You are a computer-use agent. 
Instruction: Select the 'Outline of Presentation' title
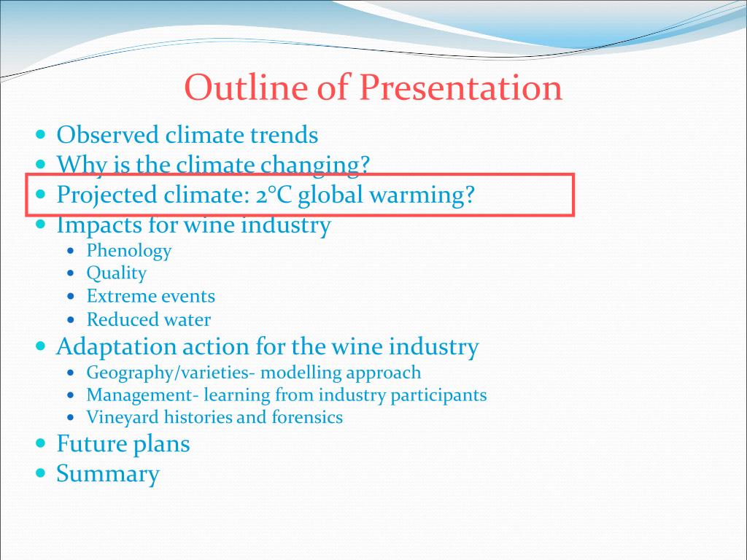[373, 87]
